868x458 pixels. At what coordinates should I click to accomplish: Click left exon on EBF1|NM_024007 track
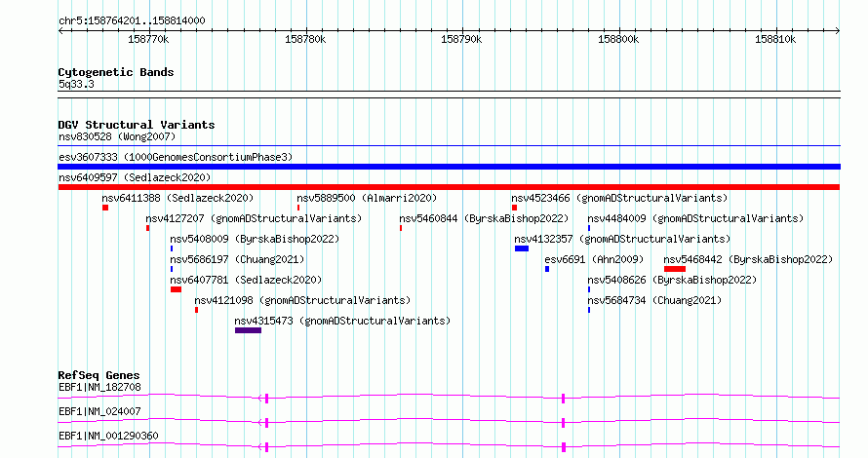click(x=267, y=423)
